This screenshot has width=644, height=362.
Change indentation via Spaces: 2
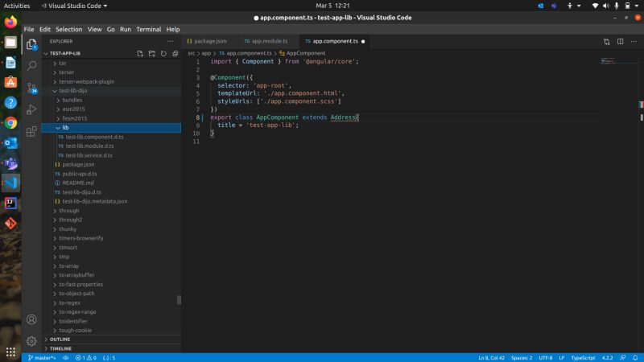coord(522,358)
